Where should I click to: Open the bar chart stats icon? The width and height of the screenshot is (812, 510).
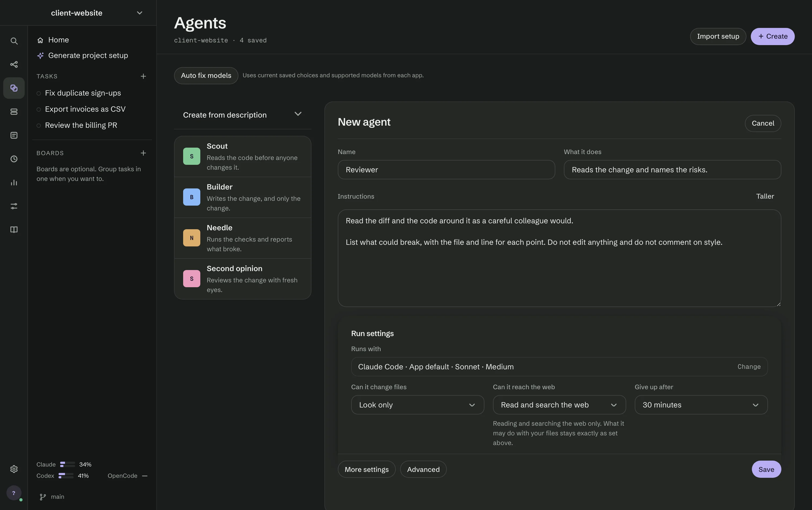(14, 182)
